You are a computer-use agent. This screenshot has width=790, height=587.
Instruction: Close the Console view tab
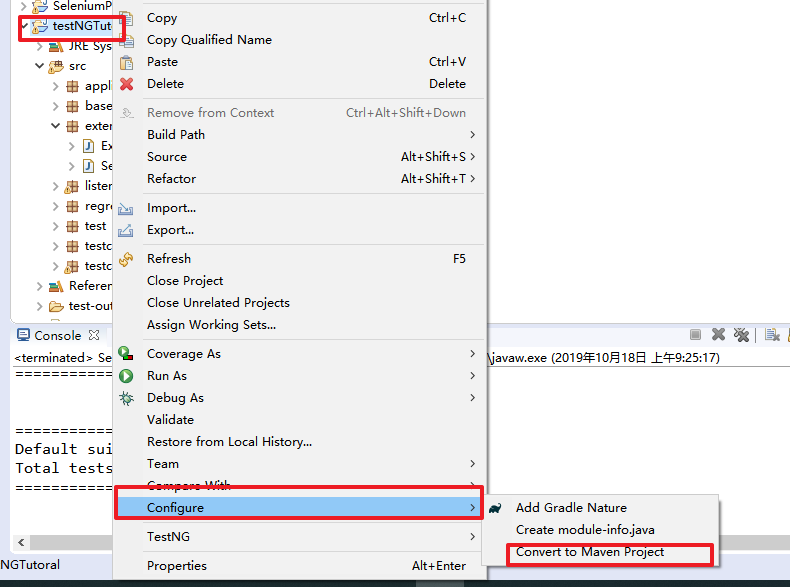[x=94, y=335]
